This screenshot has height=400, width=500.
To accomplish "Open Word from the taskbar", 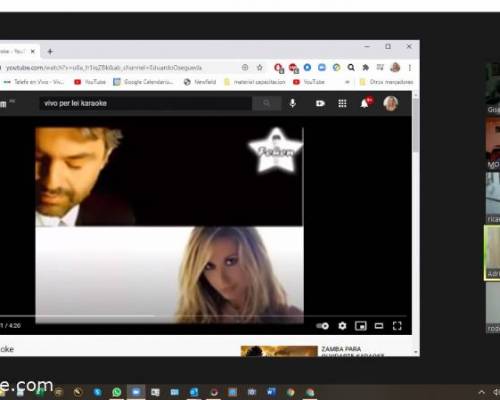I will tap(271, 392).
